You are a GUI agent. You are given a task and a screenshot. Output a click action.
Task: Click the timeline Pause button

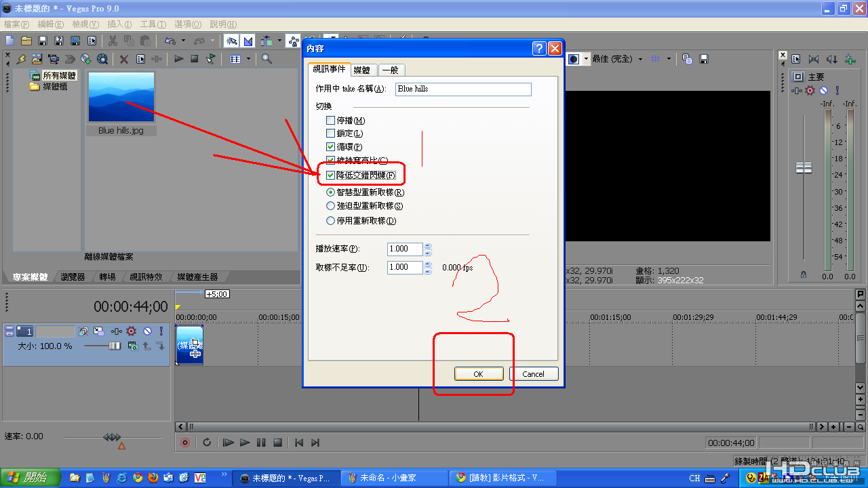pos(261,443)
